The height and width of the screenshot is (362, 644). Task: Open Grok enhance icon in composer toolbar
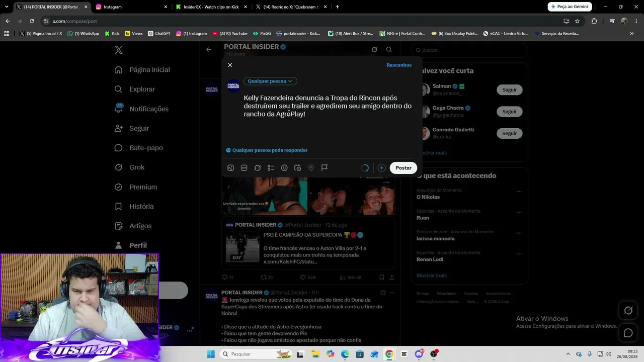pos(258,168)
